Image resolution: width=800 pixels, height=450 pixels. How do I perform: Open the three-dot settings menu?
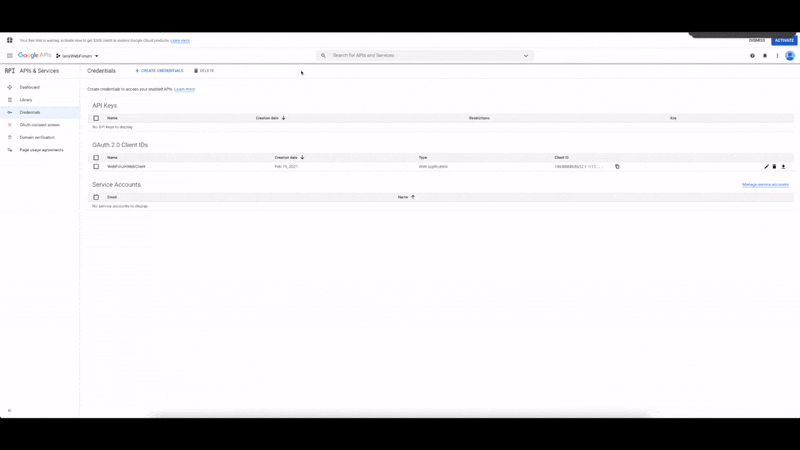[778, 56]
